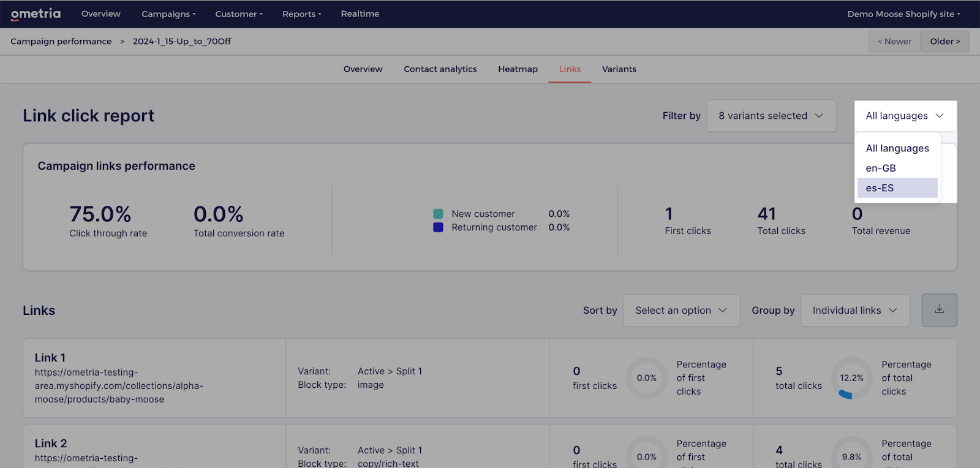Image resolution: width=980 pixels, height=468 pixels.
Task: Go to the Newer campaign
Action: [894, 42]
